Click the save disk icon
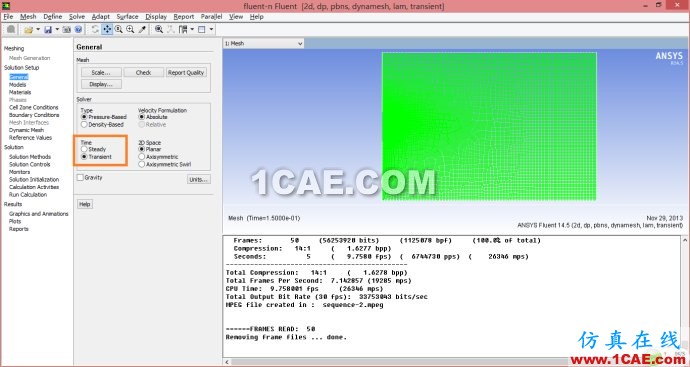 [x=48, y=29]
